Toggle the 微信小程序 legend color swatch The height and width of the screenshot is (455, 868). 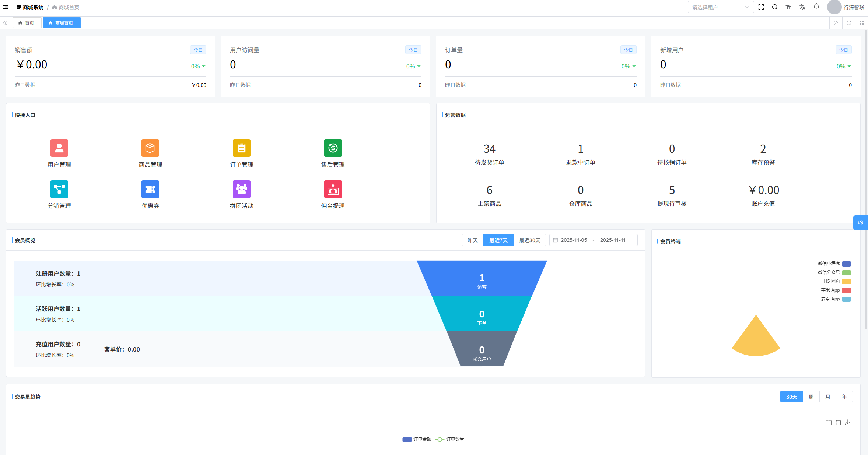[847, 264]
